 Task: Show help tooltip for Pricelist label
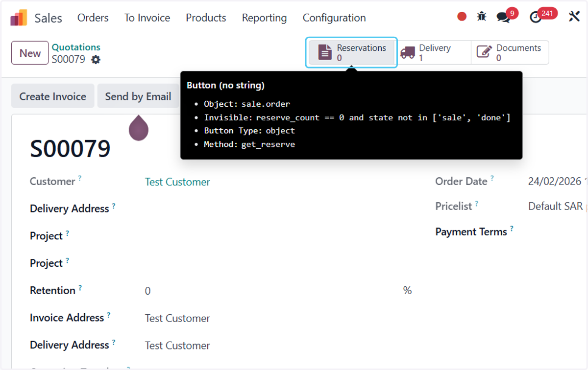[x=476, y=203]
